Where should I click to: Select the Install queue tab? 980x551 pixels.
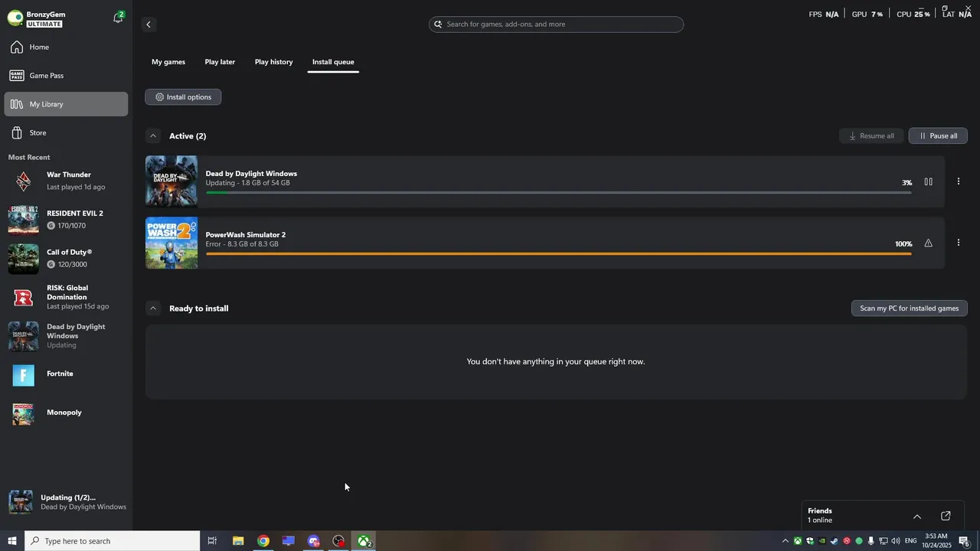[x=333, y=62]
